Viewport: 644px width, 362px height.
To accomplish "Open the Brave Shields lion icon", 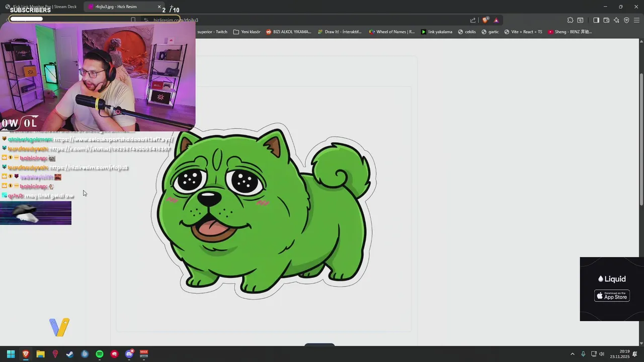I will [485, 20].
